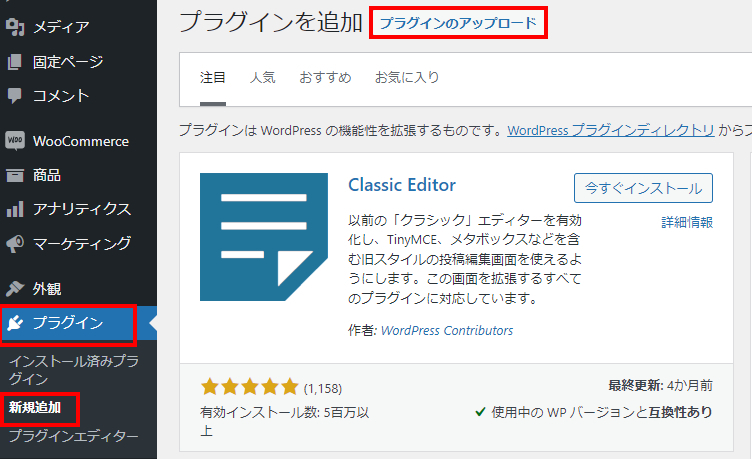Screen dimensions: 752x459
Task: Open 詳細情報 for Classic Editor
Action: point(687,222)
